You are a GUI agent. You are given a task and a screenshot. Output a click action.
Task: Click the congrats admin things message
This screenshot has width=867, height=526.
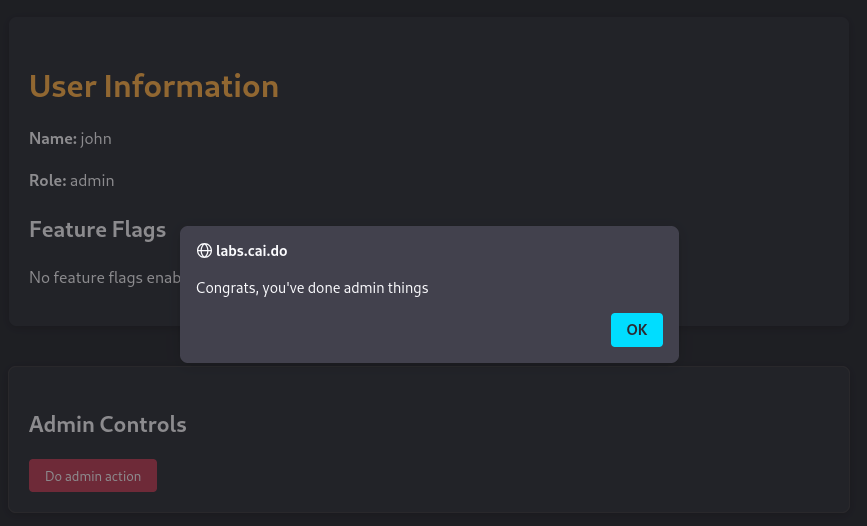312,288
